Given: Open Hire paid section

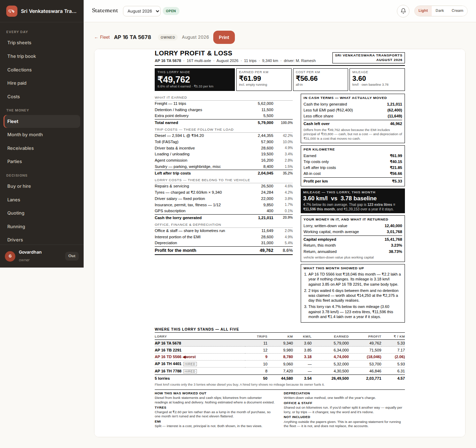Looking at the screenshot, I should tap(42, 83).
